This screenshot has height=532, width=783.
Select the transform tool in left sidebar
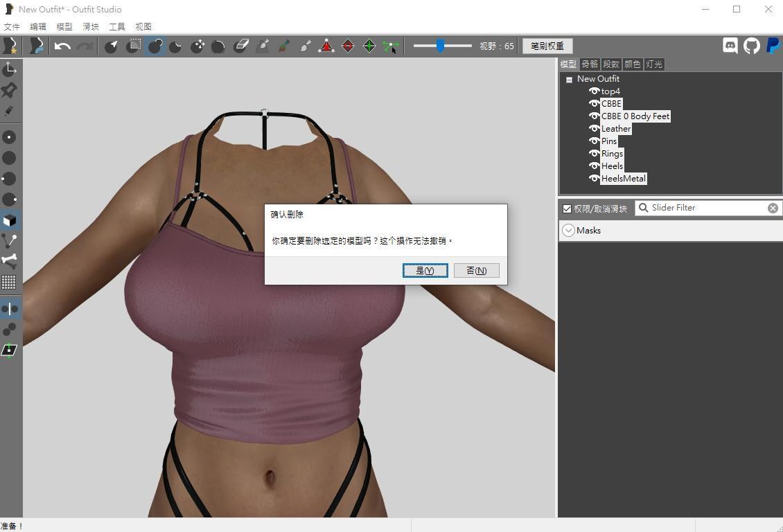(x=10, y=68)
